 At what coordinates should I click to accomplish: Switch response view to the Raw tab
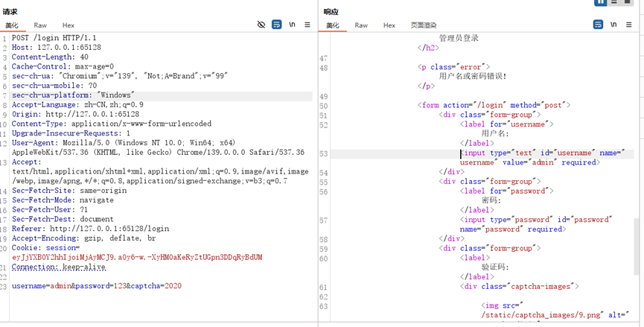pyautogui.click(x=361, y=25)
